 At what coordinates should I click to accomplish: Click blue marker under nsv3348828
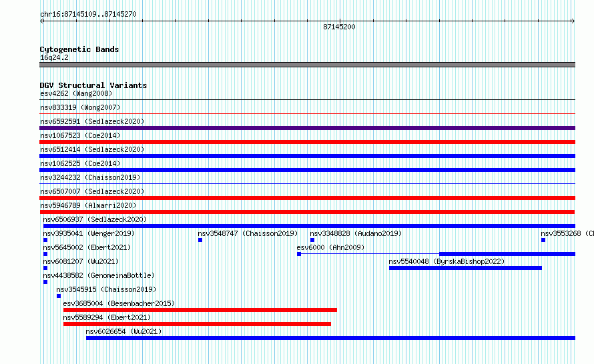pos(312,240)
